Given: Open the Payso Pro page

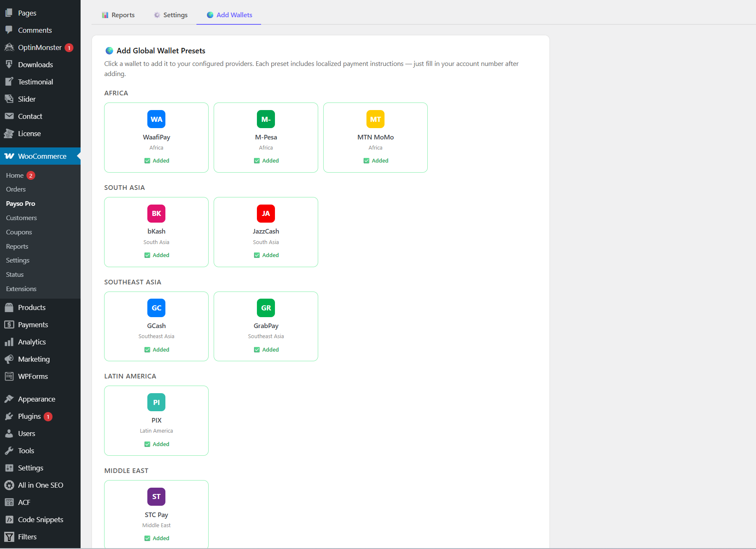Looking at the screenshot, I should (x=20, y=203).
